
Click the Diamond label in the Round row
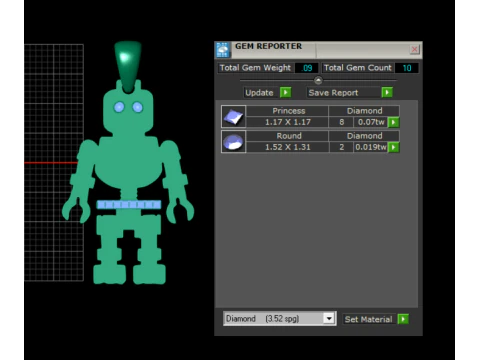(364, 136)
